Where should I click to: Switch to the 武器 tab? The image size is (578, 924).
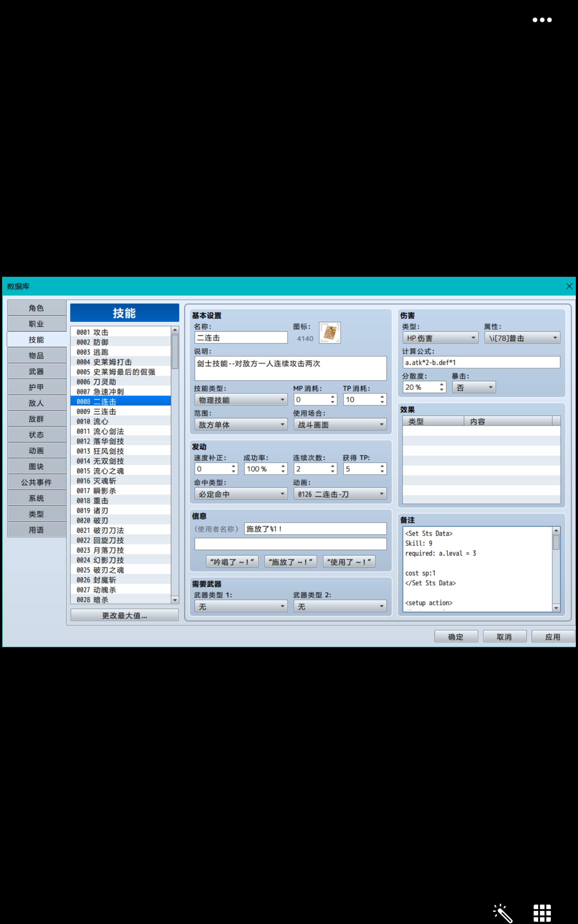37,371
